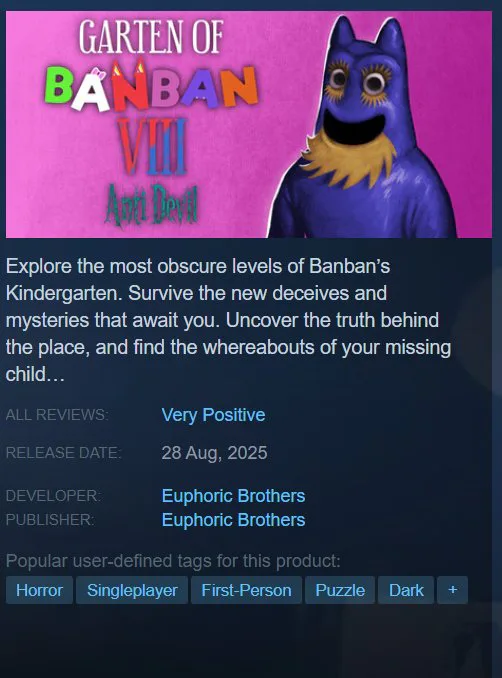Click the purple cat-eared character artwork
Screen dimensions: 502x678
[x=363, y=130]
